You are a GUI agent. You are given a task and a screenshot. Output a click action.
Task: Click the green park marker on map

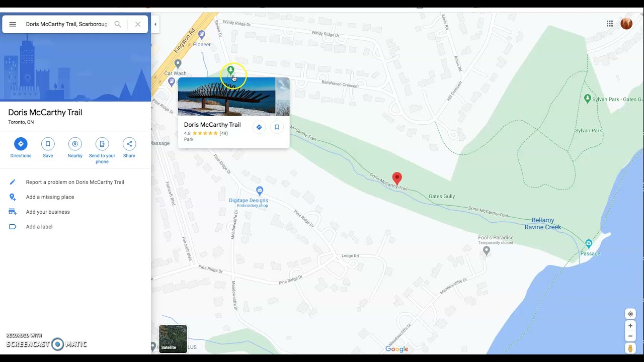click(231, 70)
